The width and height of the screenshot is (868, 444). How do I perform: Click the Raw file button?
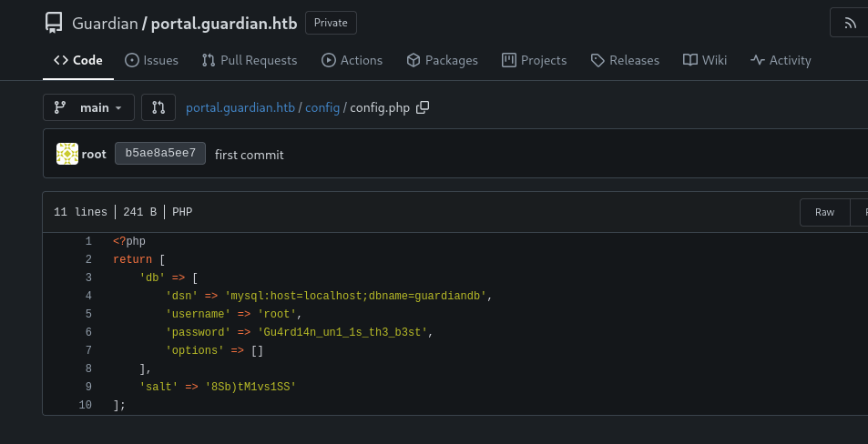coord(824,212)
